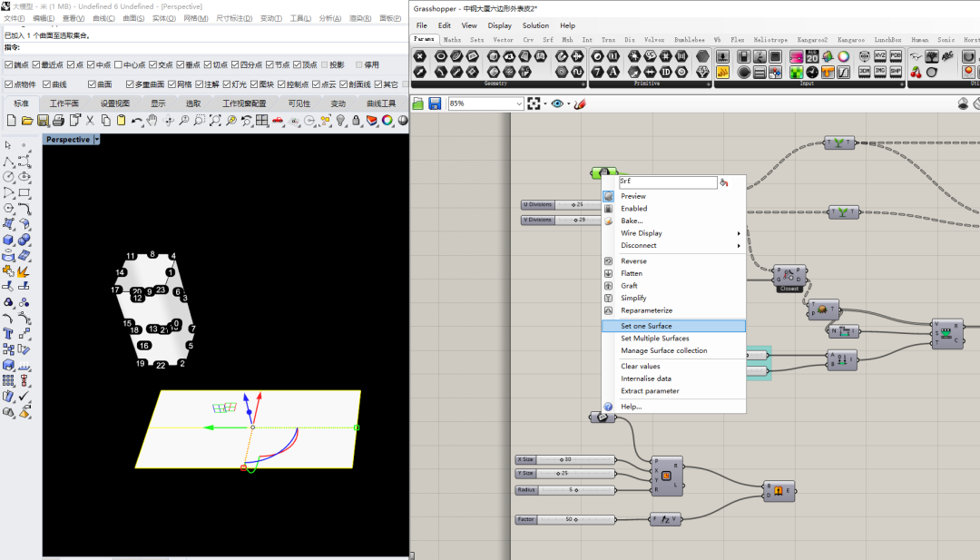Expand the Primitive panel with plus
The image size is (980, 560).
pos(707,84)
